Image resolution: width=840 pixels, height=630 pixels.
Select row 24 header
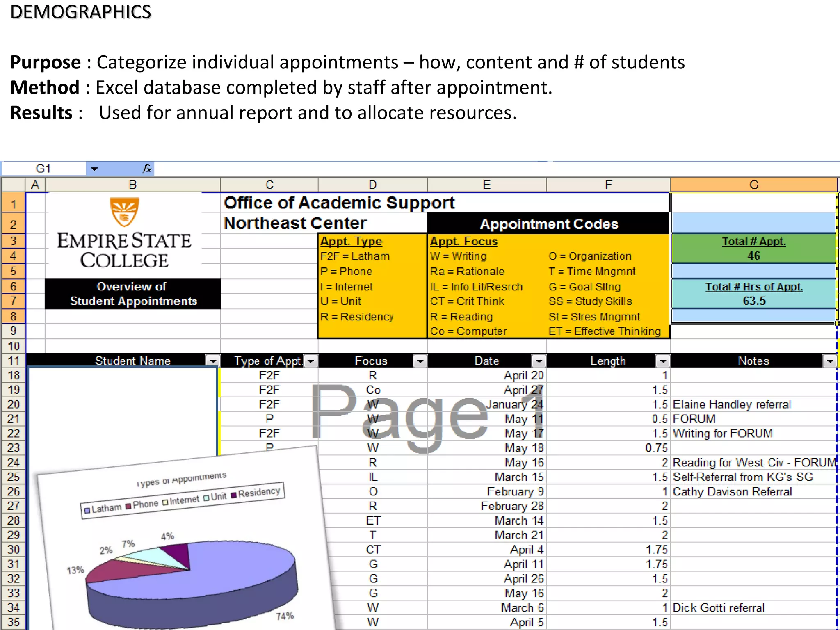click(x=13, y=462)
